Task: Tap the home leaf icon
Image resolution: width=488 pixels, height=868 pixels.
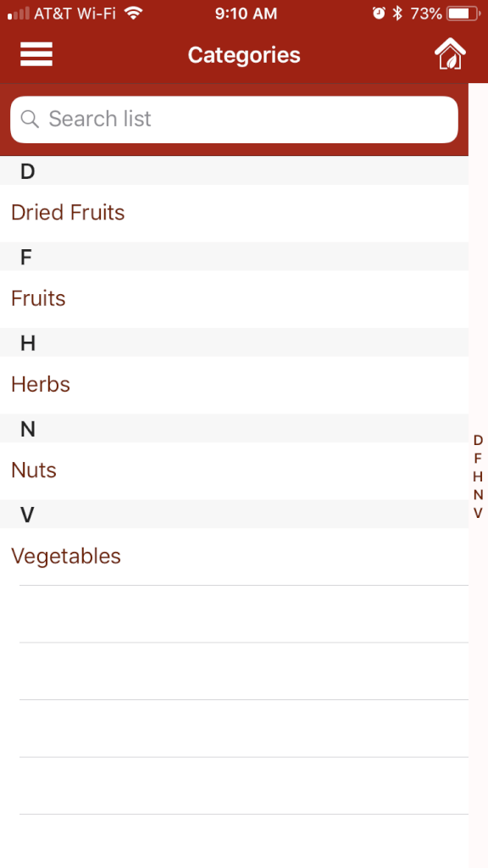Action: tap(450, 53)
